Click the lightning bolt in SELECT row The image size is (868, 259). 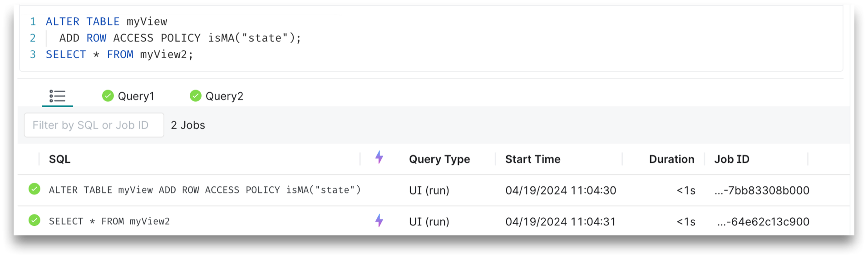[x=379, y=221]
